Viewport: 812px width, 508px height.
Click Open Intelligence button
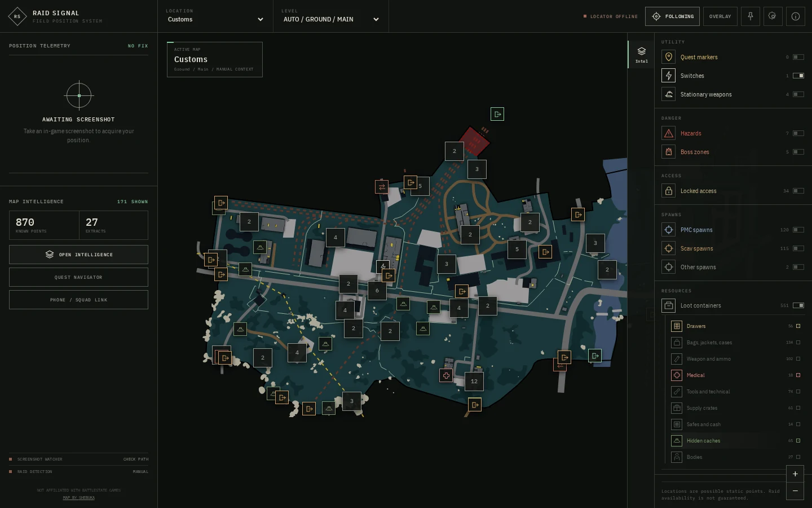[x=78, y=255]
